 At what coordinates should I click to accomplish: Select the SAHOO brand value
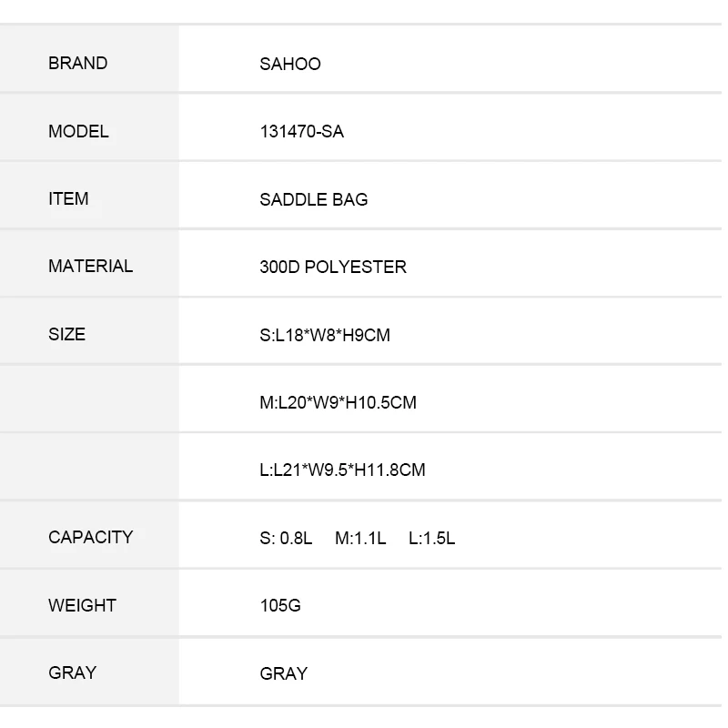tap(290, 65)
